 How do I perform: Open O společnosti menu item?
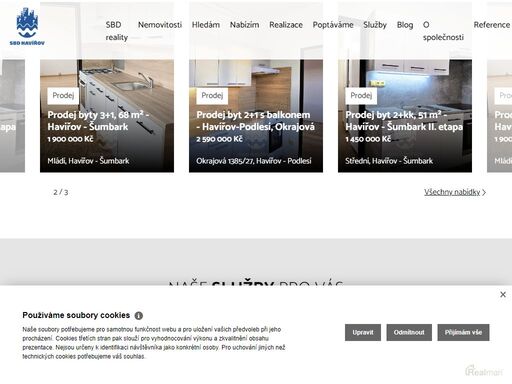[x=443, y=31]
